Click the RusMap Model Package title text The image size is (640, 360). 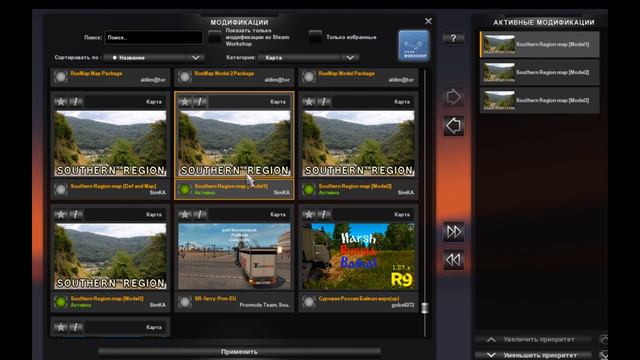pos(347,73)
